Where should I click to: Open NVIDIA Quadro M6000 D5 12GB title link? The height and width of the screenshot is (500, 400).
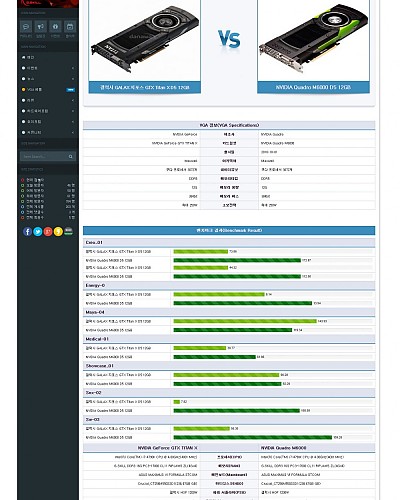(313, 87)
